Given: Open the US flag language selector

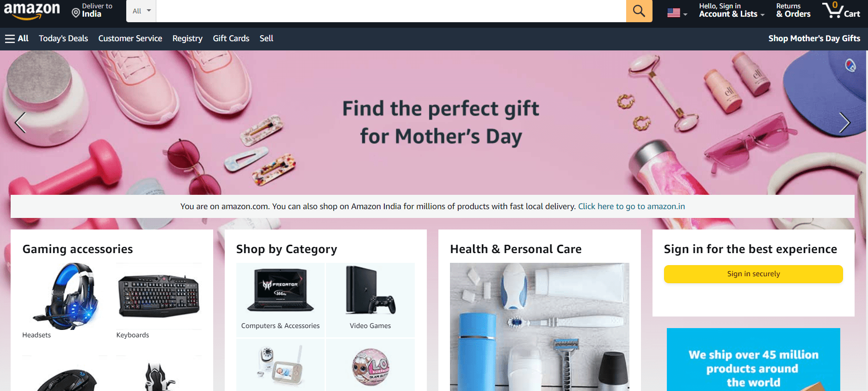Looking at the screenshot, I should [x=677, y=13].
